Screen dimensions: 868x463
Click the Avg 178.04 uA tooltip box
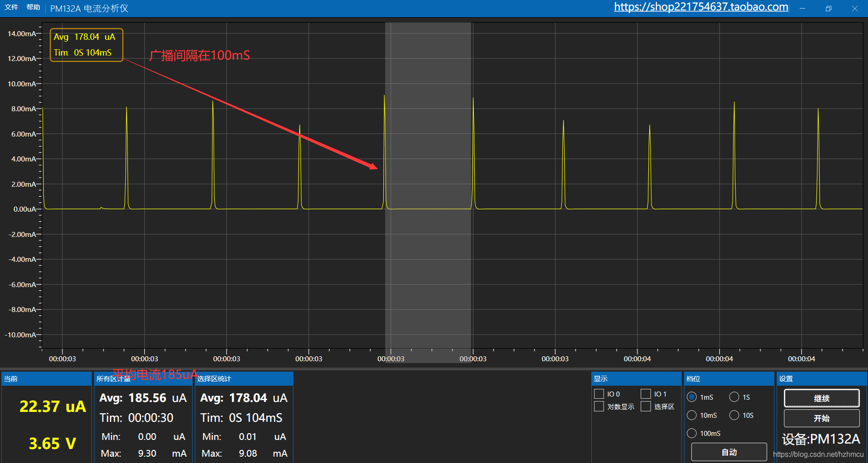click(86, 45)
